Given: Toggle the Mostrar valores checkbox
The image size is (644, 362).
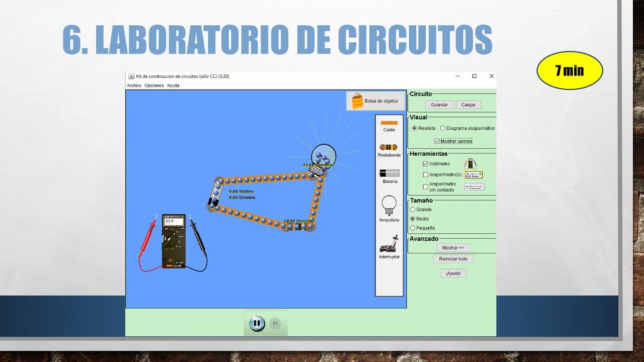Looking at the screenshot, I should point(437,141).
